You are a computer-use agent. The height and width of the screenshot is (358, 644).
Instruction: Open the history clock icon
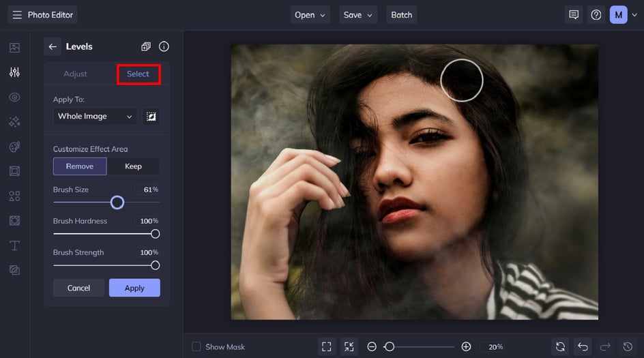point(628,347)
